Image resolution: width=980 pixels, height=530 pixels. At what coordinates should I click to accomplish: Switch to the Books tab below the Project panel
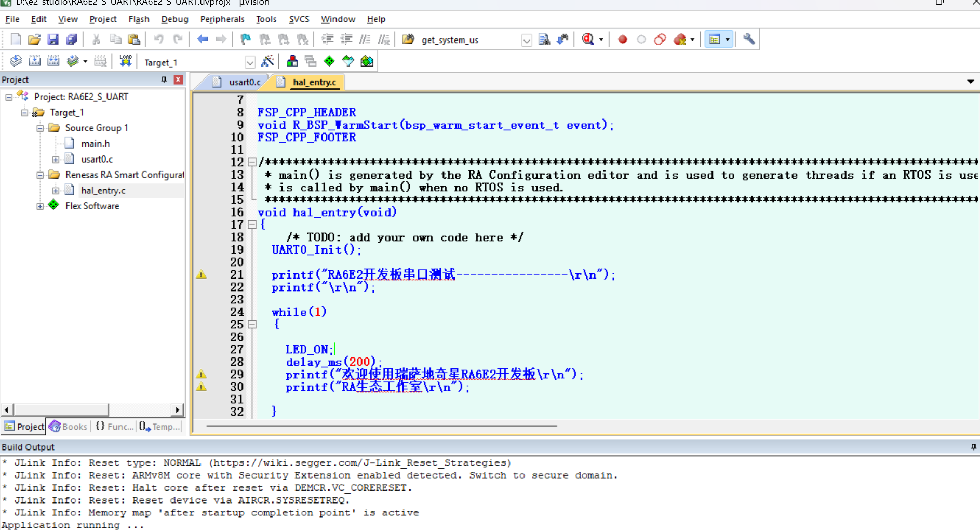69,427
